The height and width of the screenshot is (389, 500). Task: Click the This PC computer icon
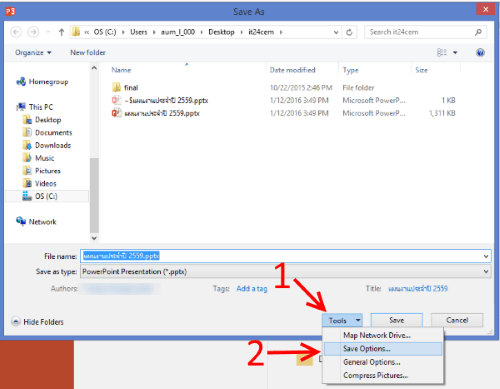pyautogui.click(x=21, y=107)
